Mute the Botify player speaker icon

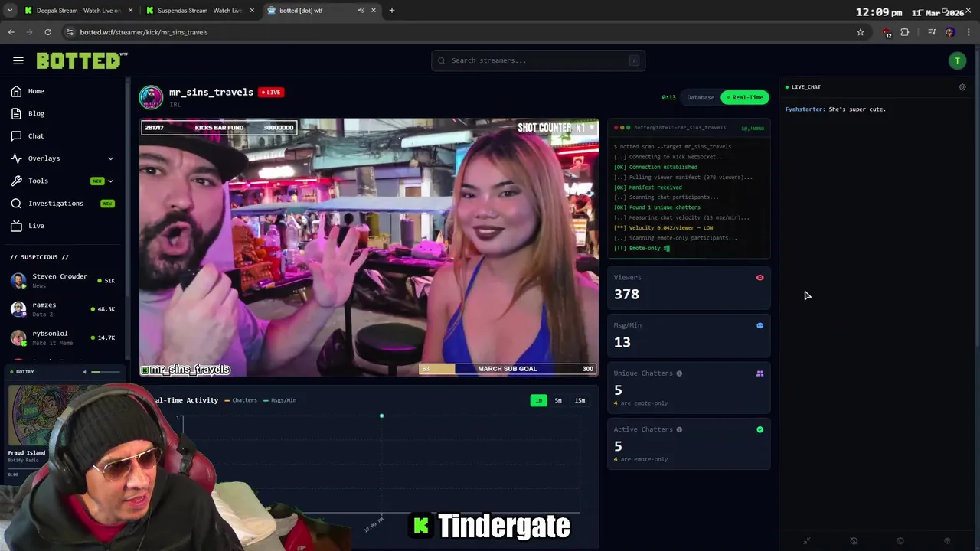click(85, 372)
